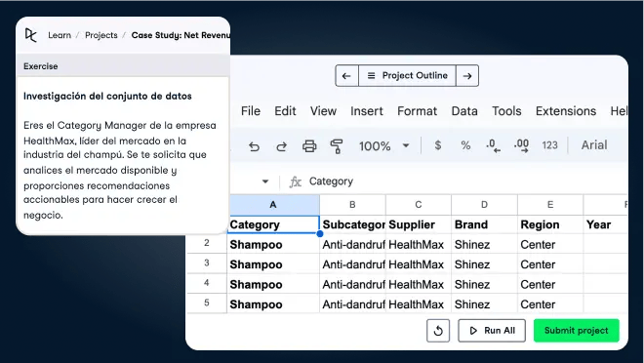Click the undo toolbar icon
This screenshot has height=363, width=644.
click(x=255, y=145)
